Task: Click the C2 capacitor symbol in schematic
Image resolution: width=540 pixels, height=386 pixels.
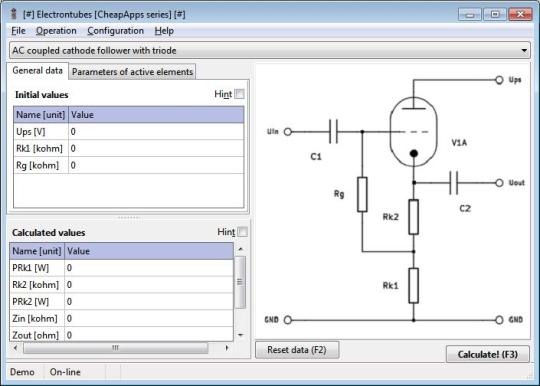Action: tap(454, 183)
